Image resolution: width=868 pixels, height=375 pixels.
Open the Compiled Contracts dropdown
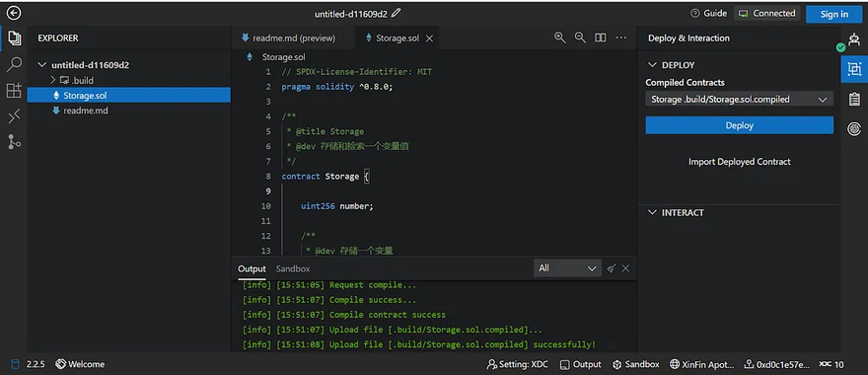coord(739,99)
